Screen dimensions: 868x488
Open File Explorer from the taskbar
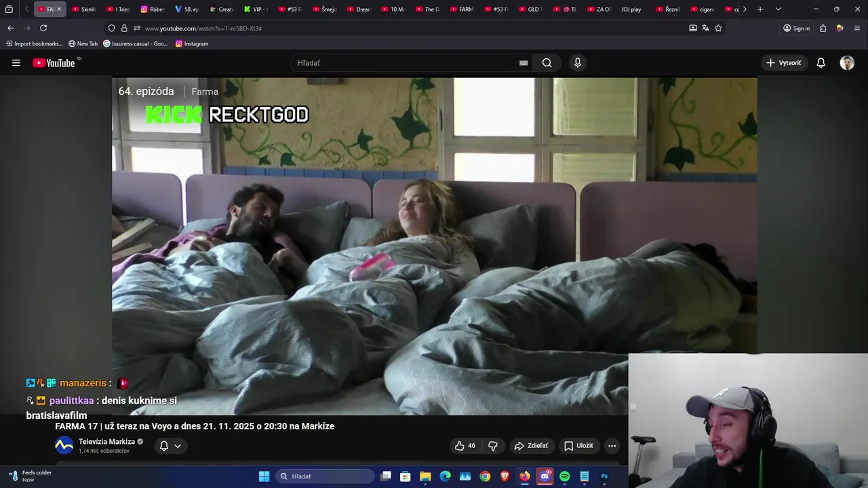[x=425, y=476]
